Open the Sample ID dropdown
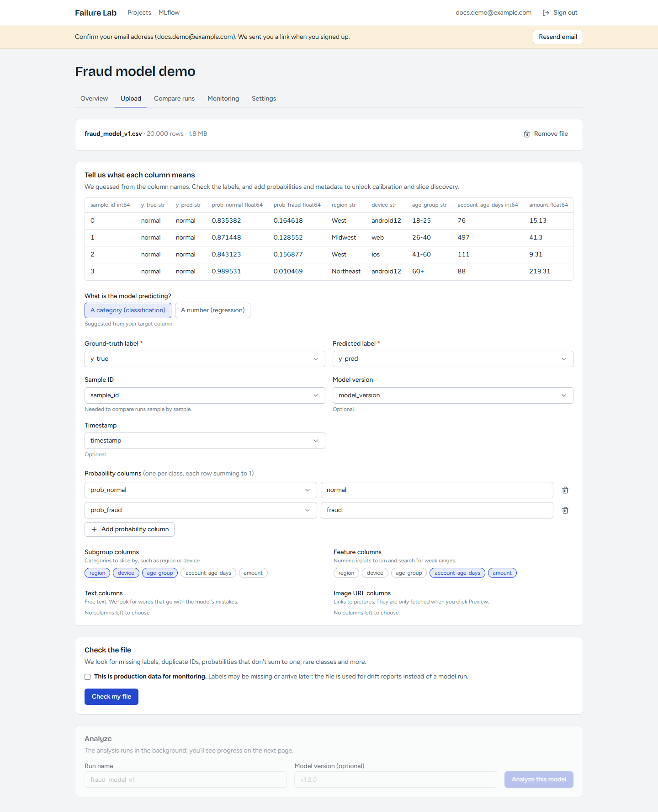This screenshot has height=812, width=658. pos(205,395)
